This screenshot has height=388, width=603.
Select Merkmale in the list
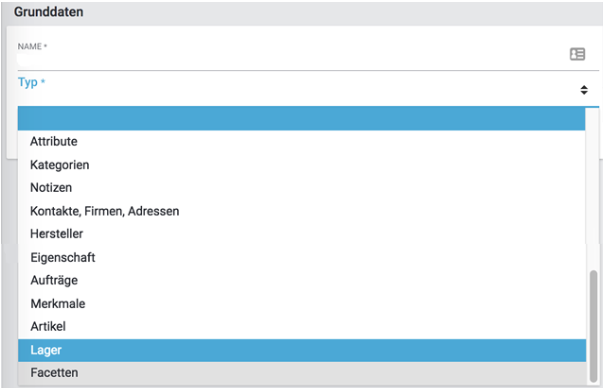tap(302, 303)
